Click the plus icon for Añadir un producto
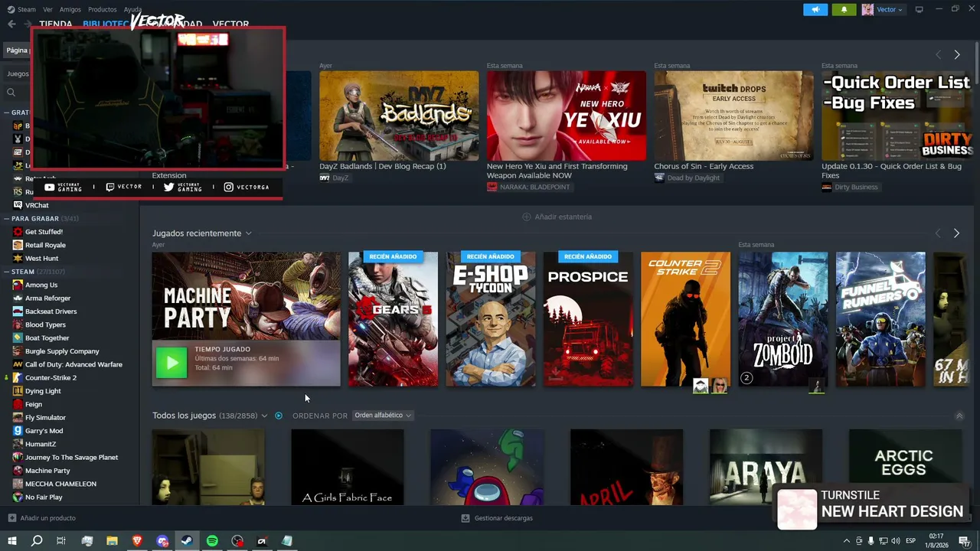 (x=11, y=518)
